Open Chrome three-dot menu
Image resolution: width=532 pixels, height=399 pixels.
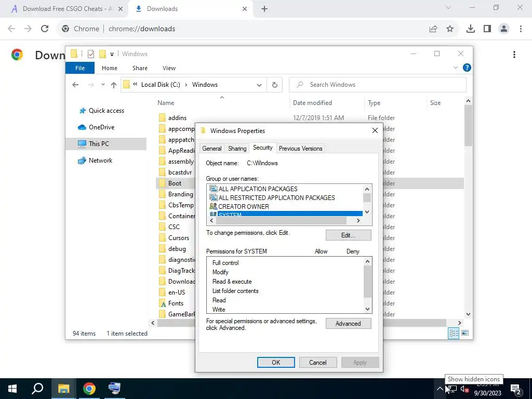[521, 29]
